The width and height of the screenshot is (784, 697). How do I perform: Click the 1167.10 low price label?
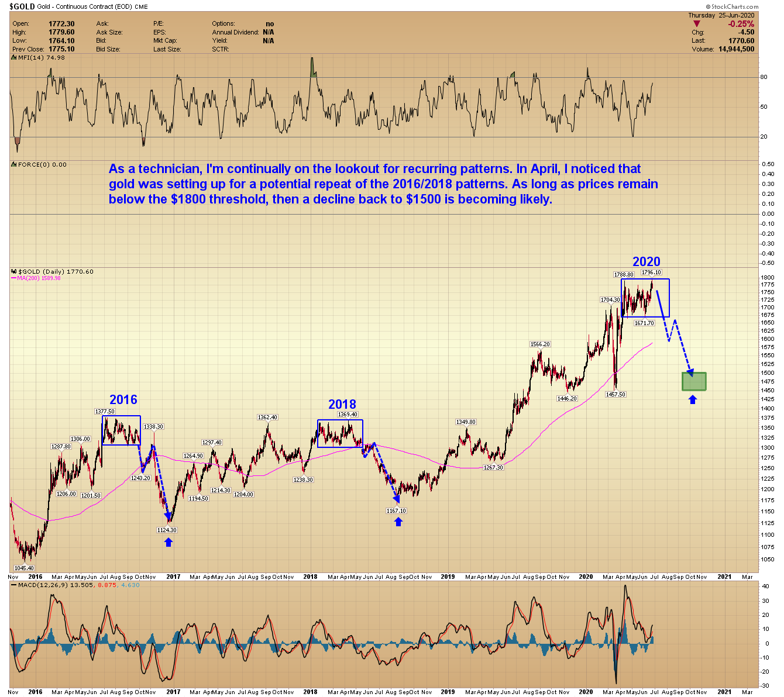[x=396, y=510]
